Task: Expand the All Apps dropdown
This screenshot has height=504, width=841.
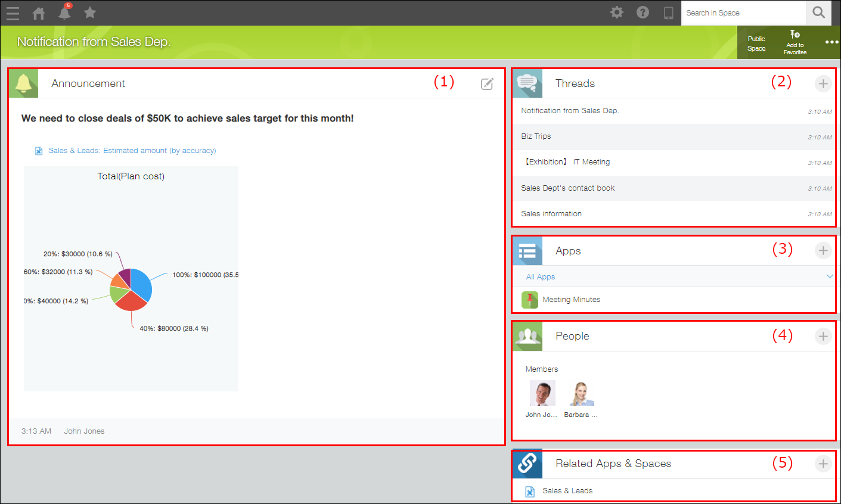Action: coord(829,276)
